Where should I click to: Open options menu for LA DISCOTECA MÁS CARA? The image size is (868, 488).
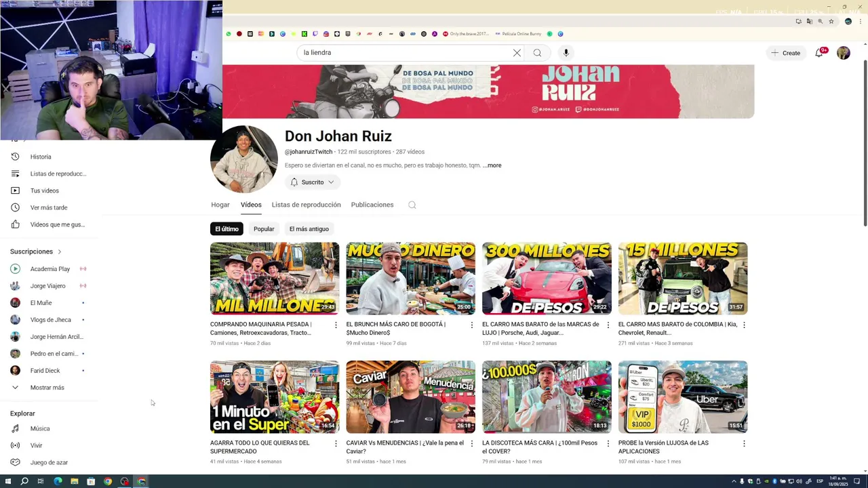tap(608, 444)
